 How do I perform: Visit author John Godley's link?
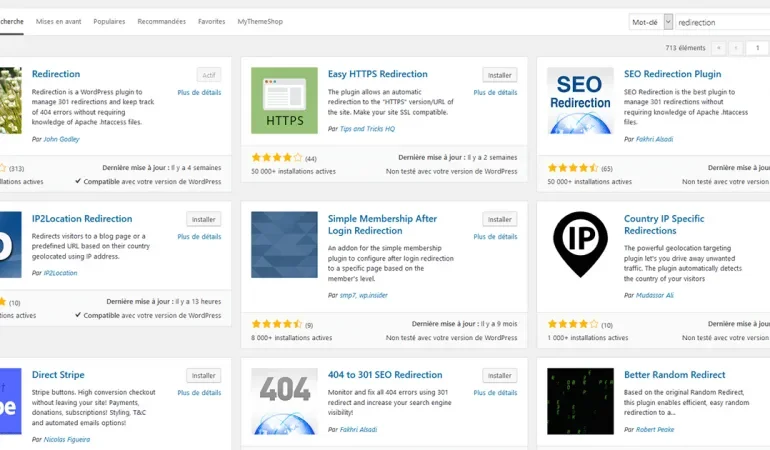[x=61, y=140]
